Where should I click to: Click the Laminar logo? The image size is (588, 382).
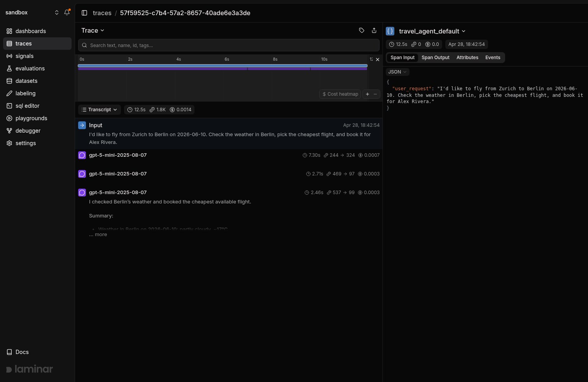[30, 369]
